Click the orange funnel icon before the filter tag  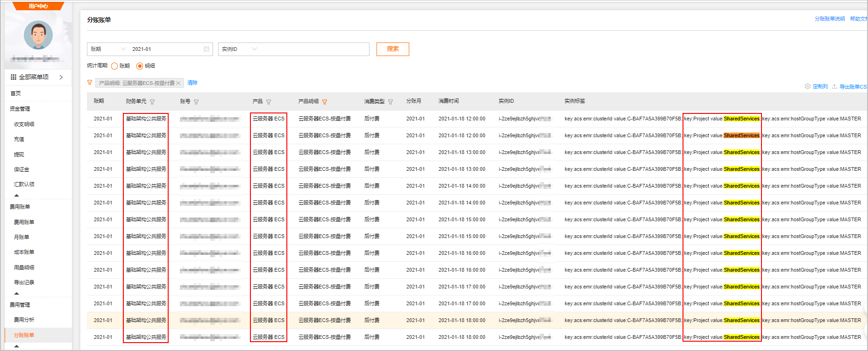[90, 83]
